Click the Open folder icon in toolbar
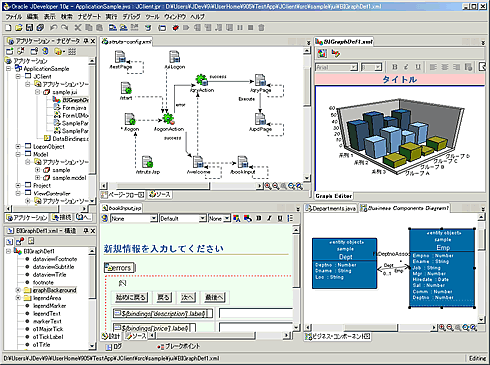The height and width of the screenshot is (365, 490). coord(19,28)
